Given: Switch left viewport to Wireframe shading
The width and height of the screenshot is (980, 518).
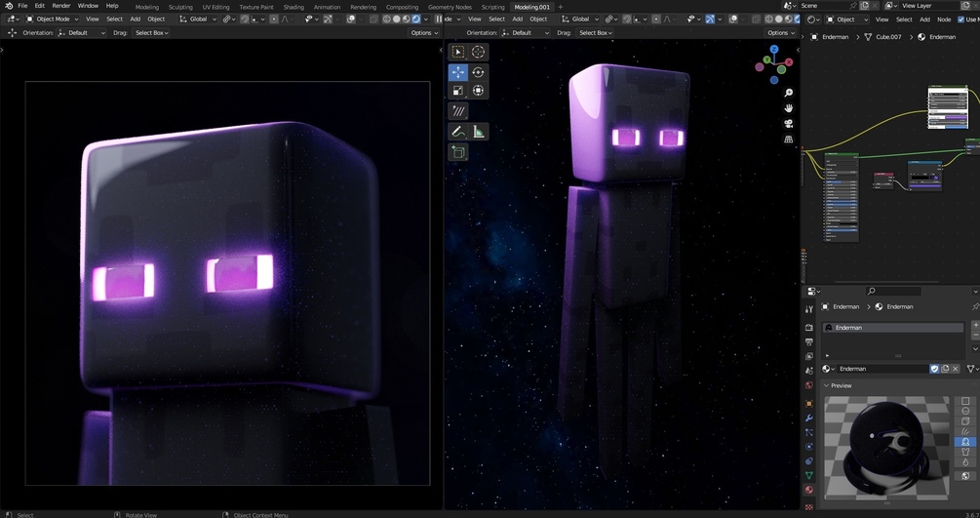Looking at the screenshot, I should (x=387, y=20).
